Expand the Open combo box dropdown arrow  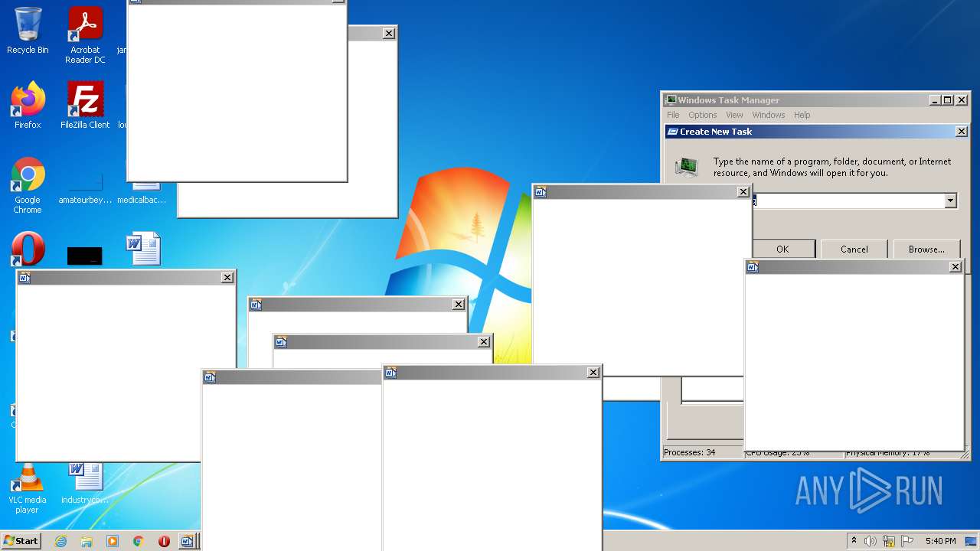(x=950, y=201)
